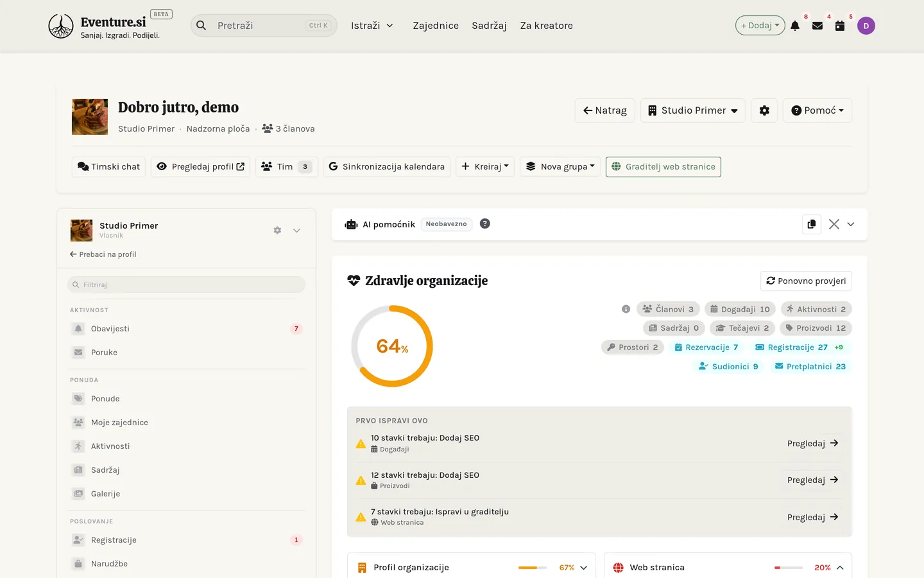Expand the Kreiraj dropdown
The height and width of the screenshot is (578, 924).
point(485,166)
